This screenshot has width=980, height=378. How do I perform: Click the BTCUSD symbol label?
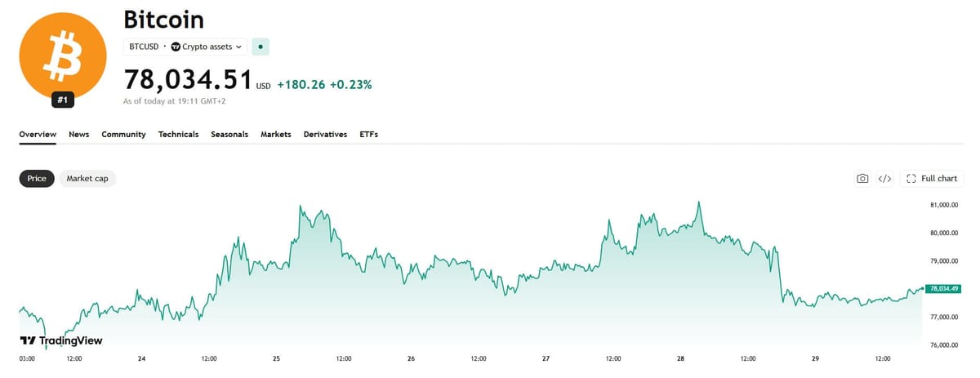pos(144,47)
